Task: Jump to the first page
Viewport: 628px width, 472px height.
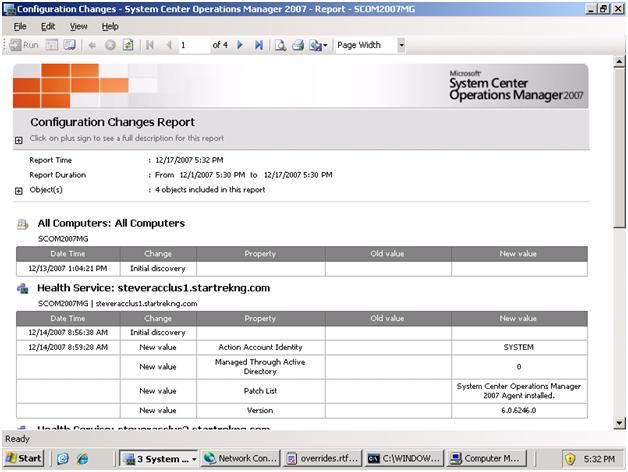Action: point(150,45)
